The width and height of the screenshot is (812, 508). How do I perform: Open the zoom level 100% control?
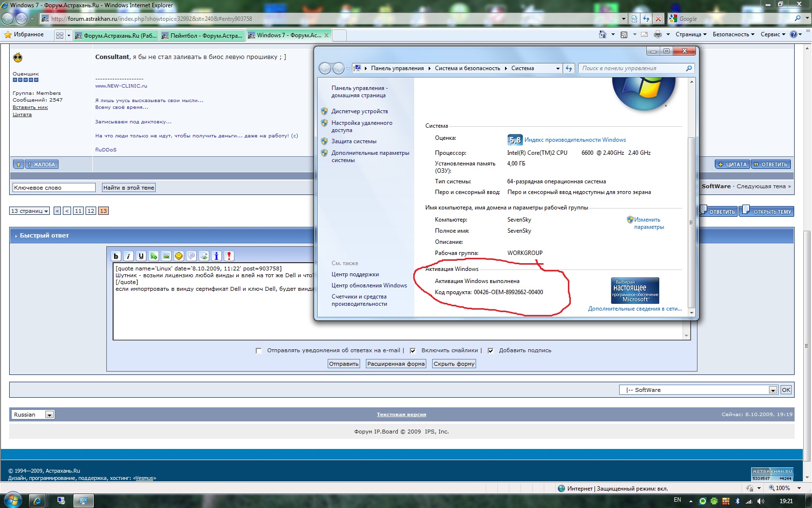click(785, 488)
